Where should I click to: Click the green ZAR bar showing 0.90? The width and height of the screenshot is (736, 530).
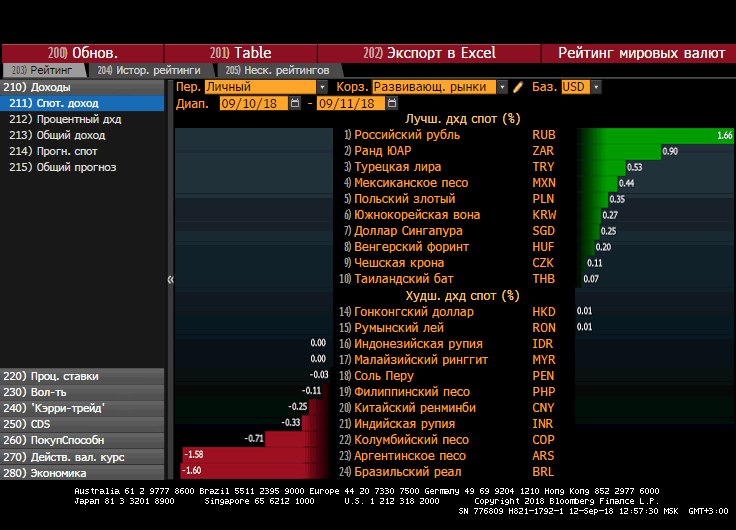[620, 152]
